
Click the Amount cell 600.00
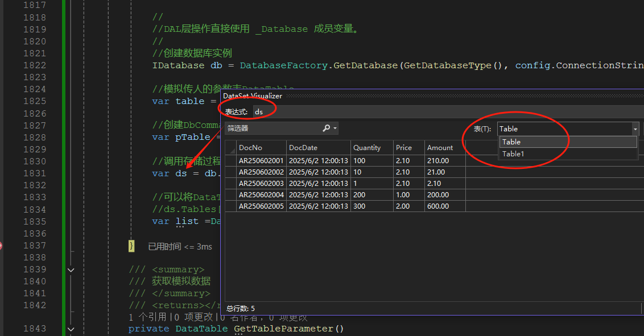[445, 206]
